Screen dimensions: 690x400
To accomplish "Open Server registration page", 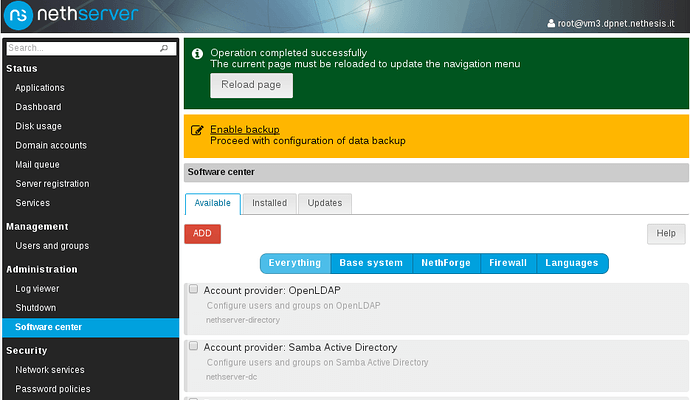I will tap(52, 183).
